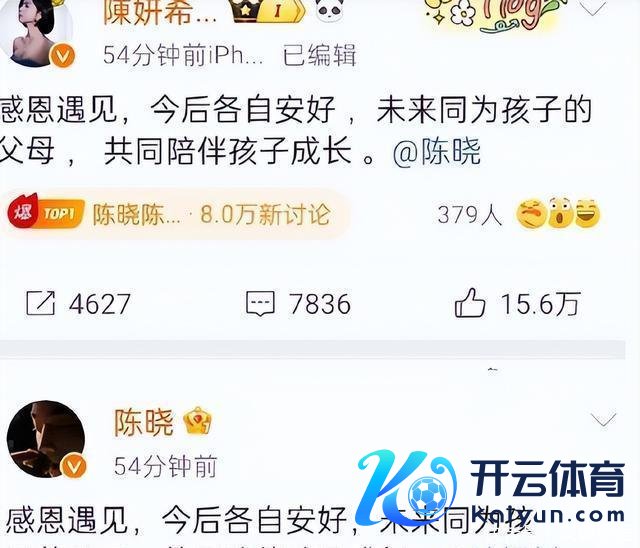Open 陈晓's profile avatar
This screenshot has height=548, width=640.
click(x=46, y=439)
